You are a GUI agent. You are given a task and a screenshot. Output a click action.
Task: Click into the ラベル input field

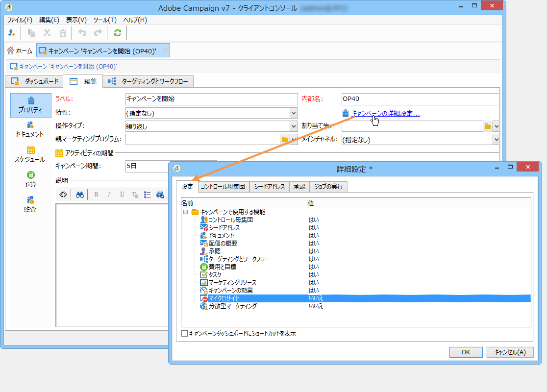coord(211,99)
